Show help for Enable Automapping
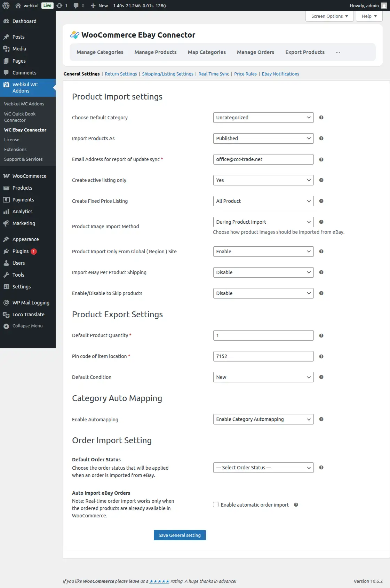Screen dimensions: 390x588 (x=321, y=419)
